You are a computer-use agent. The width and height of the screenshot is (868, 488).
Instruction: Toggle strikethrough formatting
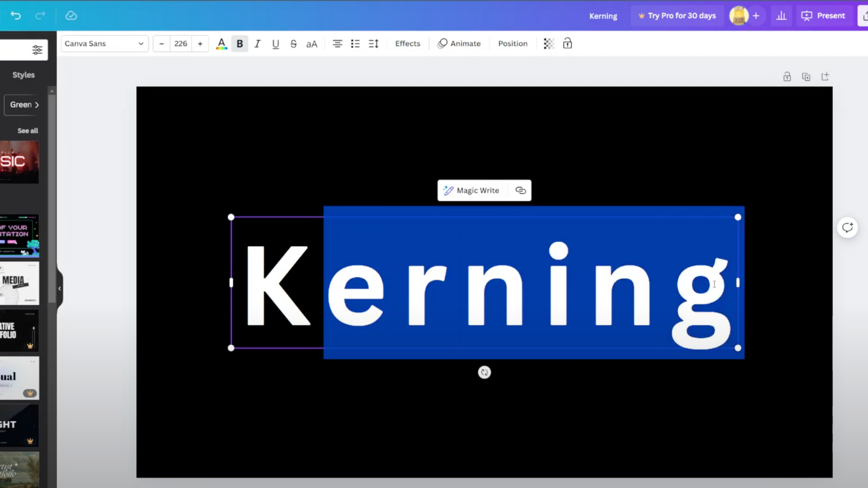pos(293,44)
